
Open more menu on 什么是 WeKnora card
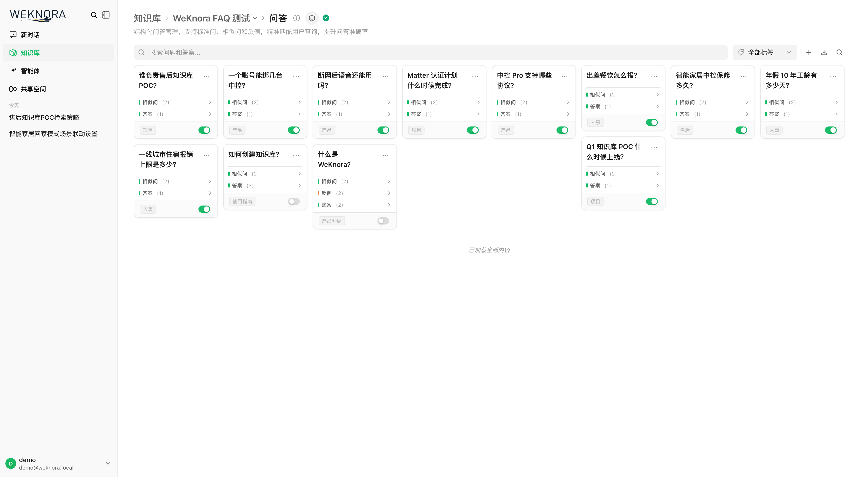386,156
